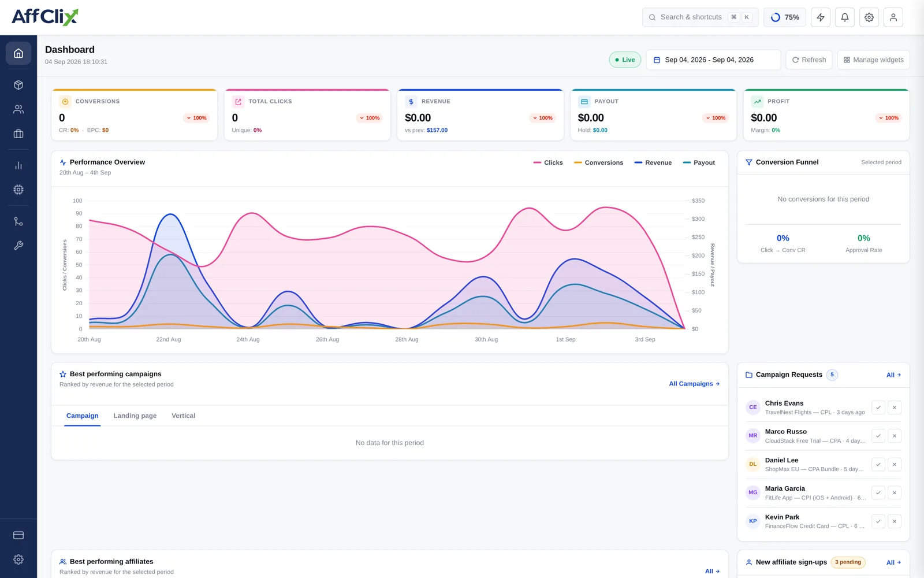Approve Maria Garcia campaign request
The width and height of the screenshot is (924, 578).
point(878,493)
